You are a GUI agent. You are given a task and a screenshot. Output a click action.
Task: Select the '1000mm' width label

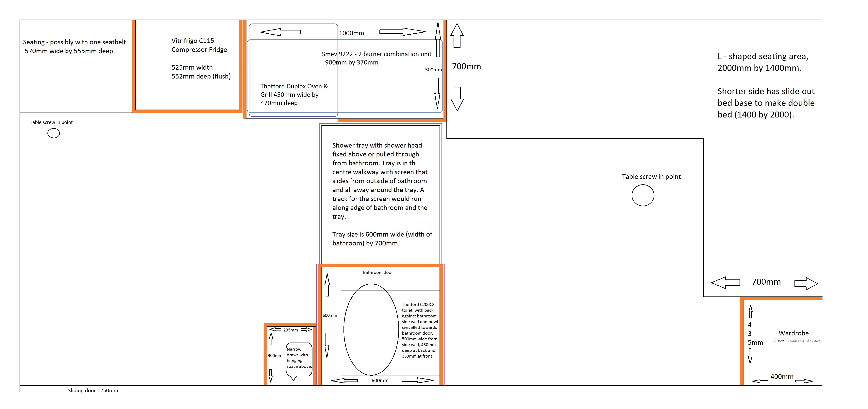click(351, 33)
